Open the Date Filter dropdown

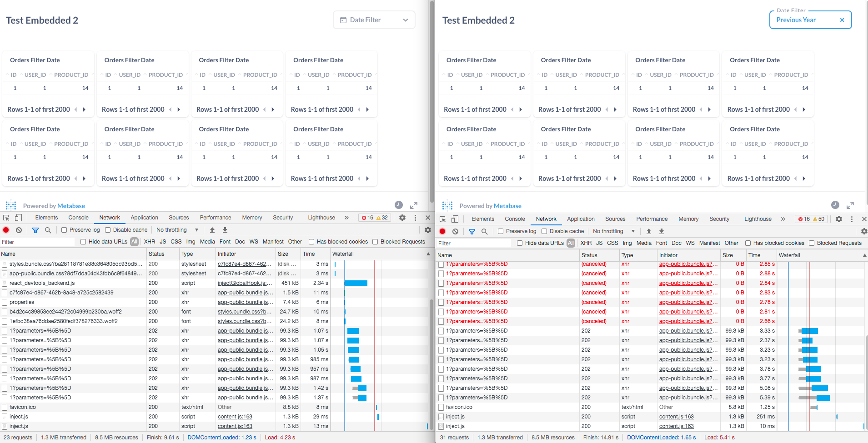373,20
